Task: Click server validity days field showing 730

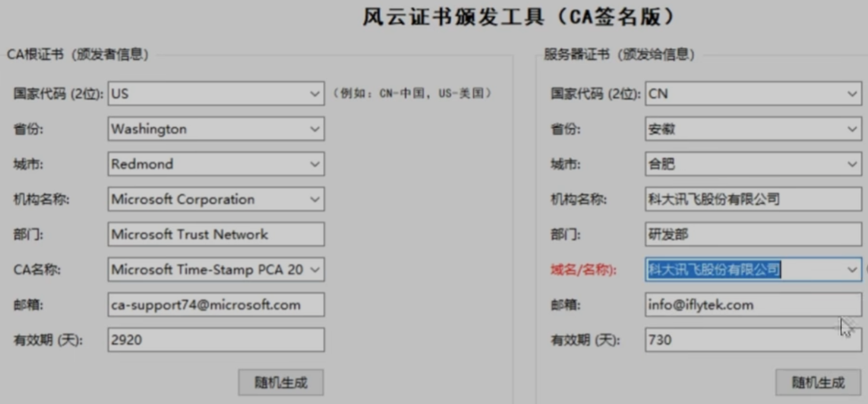Action: [x=753, y=340]
